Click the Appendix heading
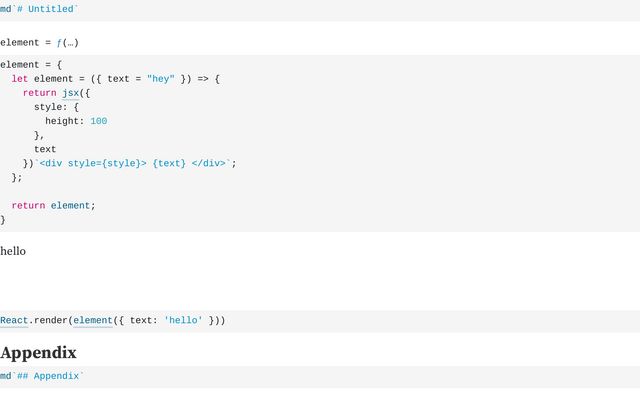Viewport: 640px width, 400px height. pos(38,352)
